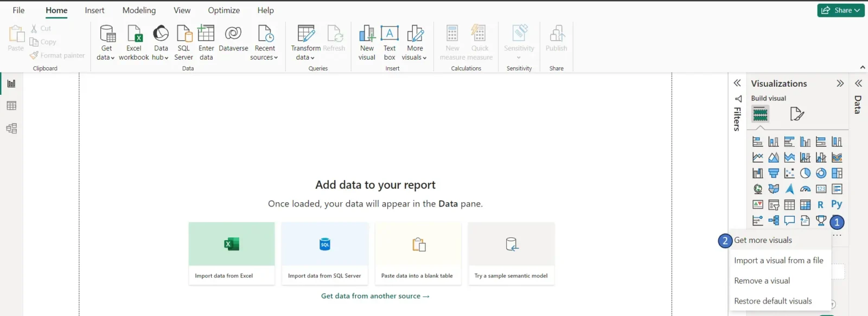Click the Excel workbook ribbon button
Image resolution: width=868 pixels, height=316 pixels.
point(134,43)
